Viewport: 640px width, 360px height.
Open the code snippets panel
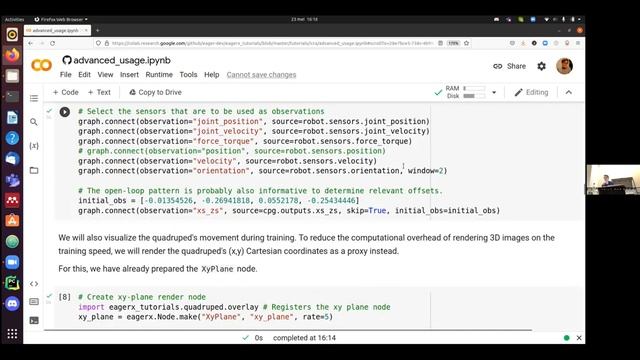(34, 284)
